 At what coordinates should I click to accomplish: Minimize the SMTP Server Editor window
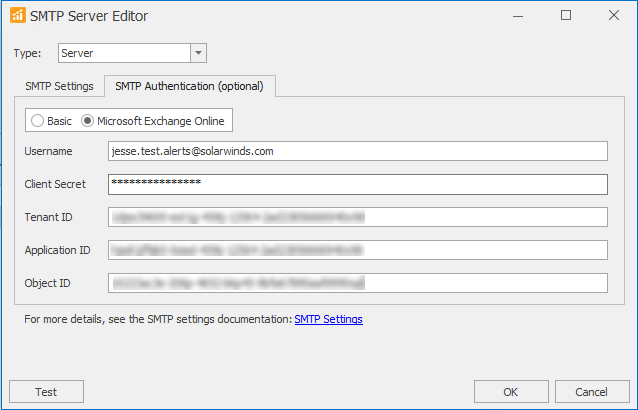click(x=518, y=16)
